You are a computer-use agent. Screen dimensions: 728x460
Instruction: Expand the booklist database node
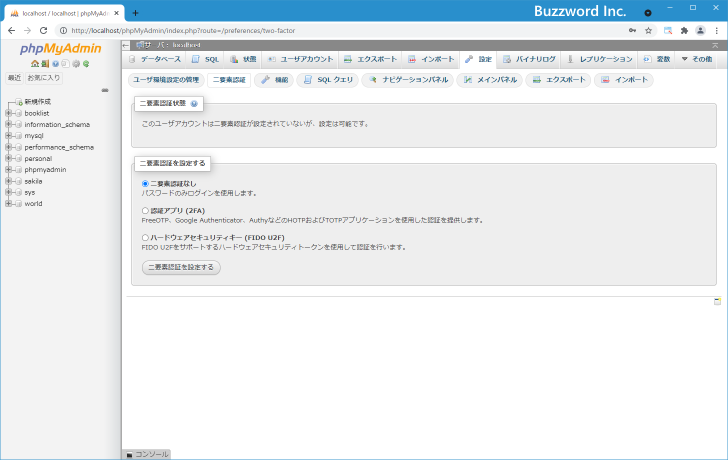(x=8, y=113)
